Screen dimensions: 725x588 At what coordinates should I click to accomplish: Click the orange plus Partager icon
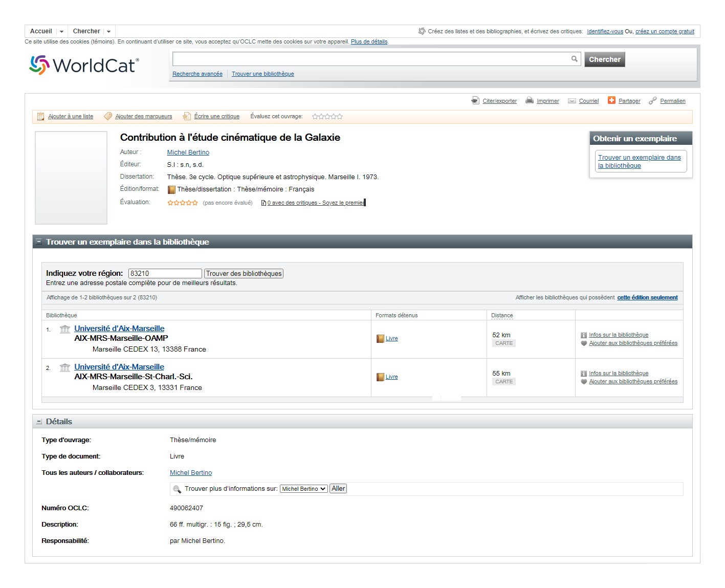[x=611, y=100]
